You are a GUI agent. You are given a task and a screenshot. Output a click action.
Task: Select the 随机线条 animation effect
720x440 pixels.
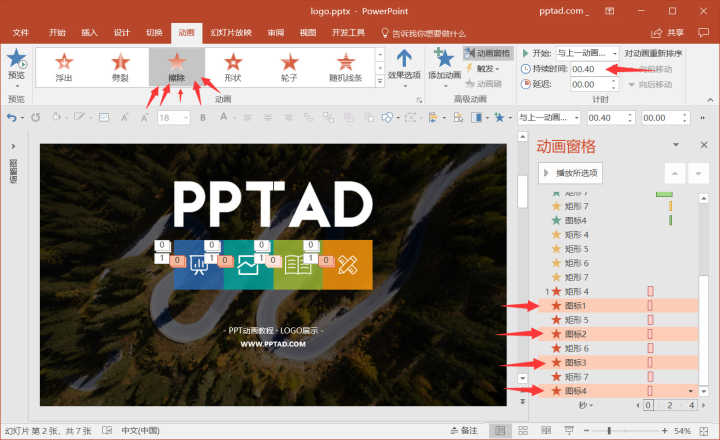pyautogui.click(x=345, y=67)
